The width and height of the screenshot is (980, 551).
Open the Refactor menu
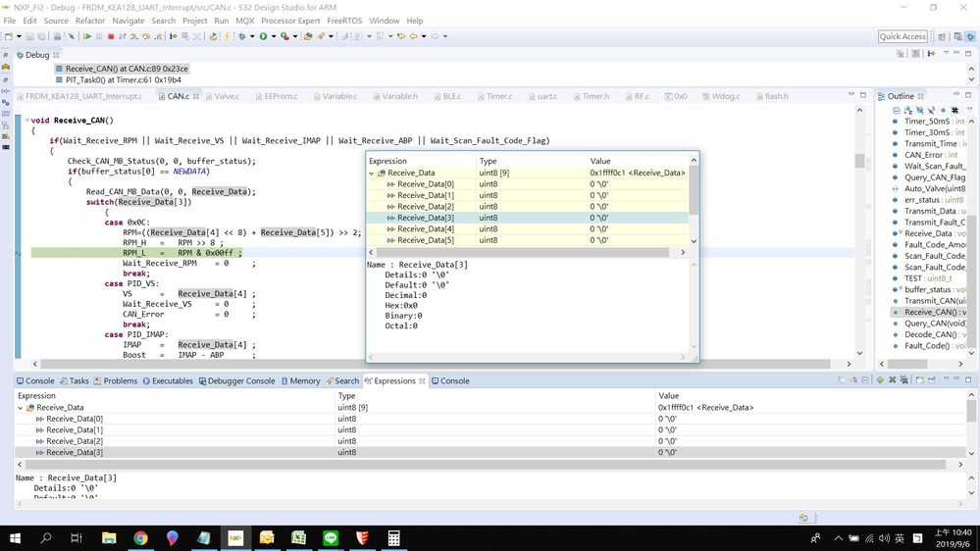tap(90, 21)
